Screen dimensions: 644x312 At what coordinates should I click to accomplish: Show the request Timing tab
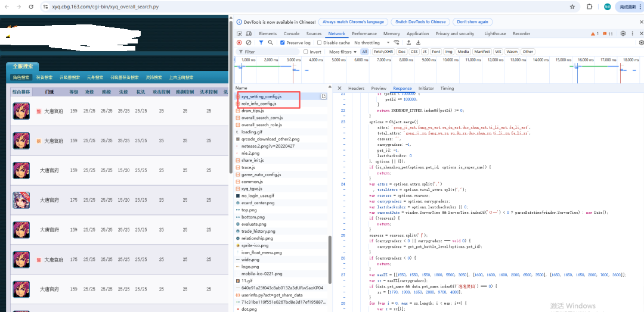point(447,88)
